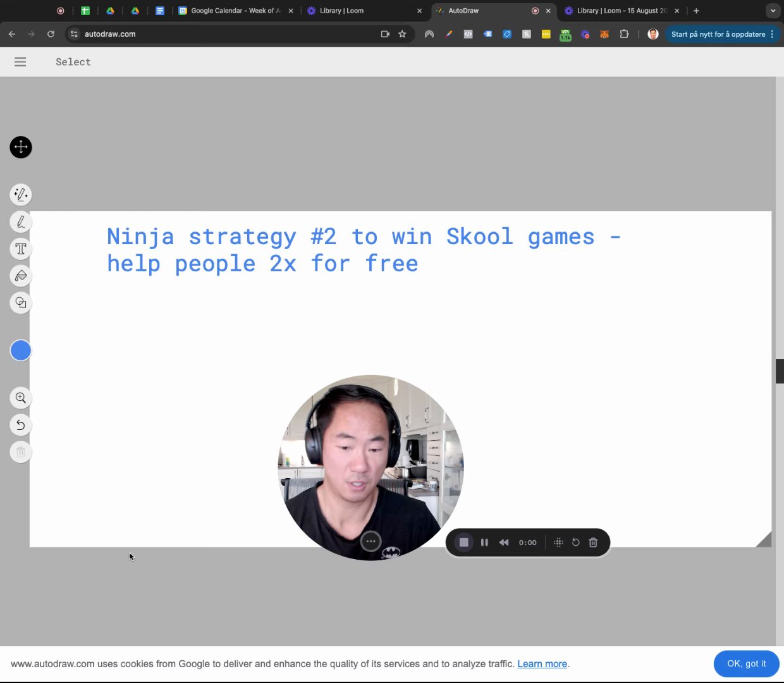
Task: Click Start på nytt for å oppdatere
Action: point(723,34)
